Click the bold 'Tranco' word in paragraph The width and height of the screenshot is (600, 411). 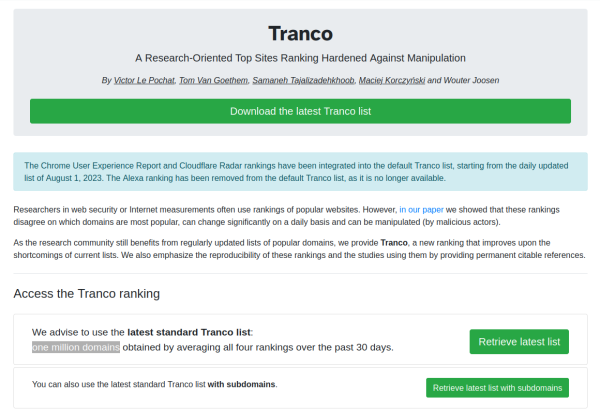(394, 243)
